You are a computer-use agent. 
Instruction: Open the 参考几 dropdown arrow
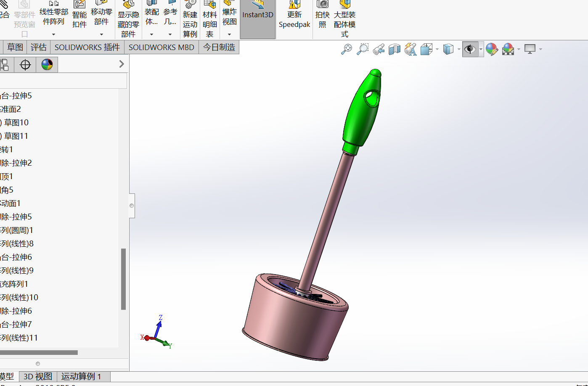pos(170,34)
